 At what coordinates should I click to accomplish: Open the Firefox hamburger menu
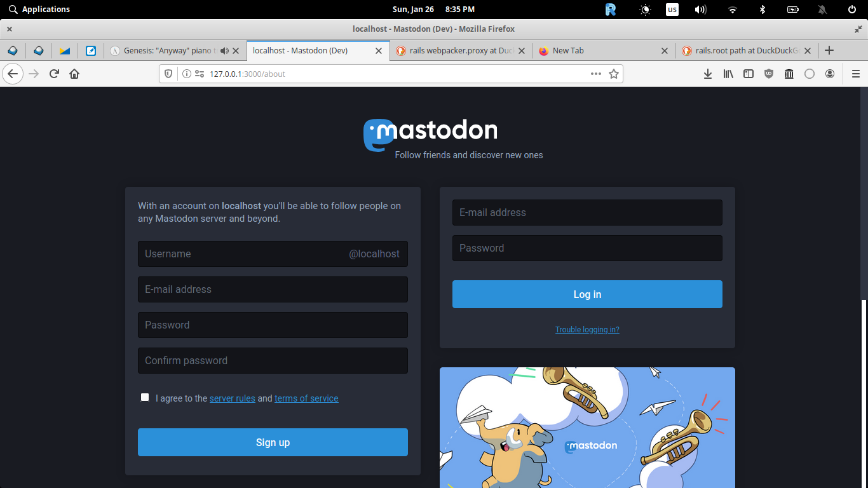tap(855, 74)
